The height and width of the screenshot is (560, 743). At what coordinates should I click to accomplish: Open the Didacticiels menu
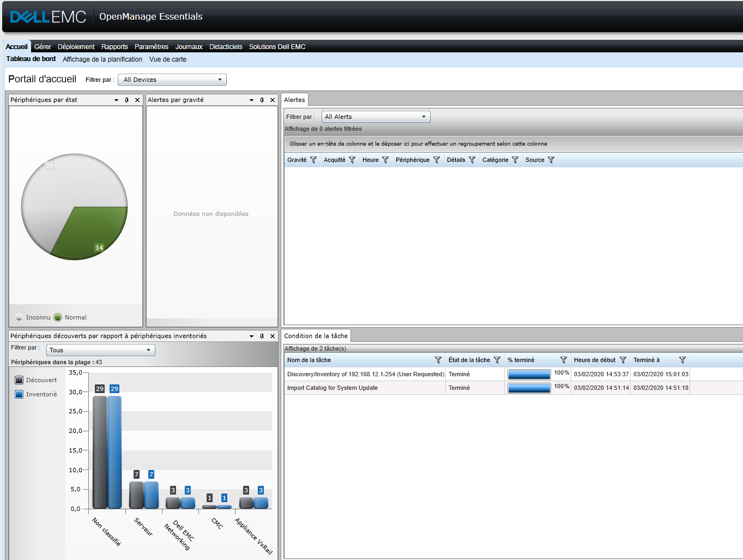pos(226,47)
